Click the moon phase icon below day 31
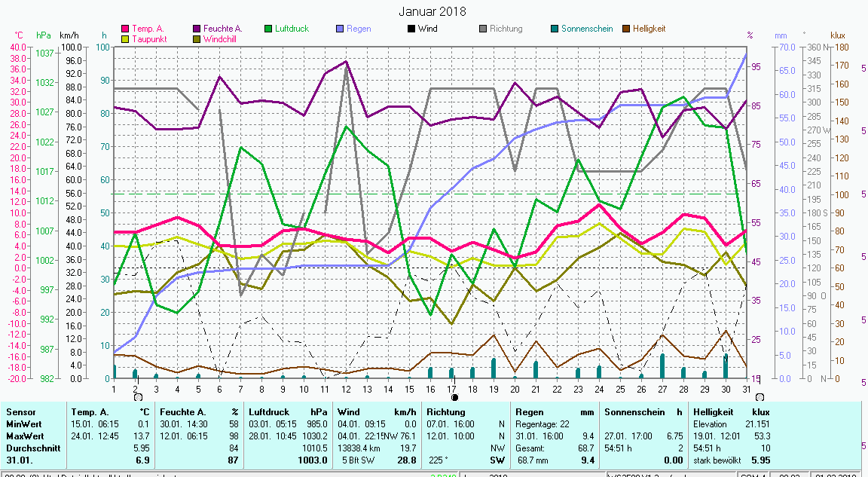Image resolution: width=868 pixels, height=477 pixels. 759,396
